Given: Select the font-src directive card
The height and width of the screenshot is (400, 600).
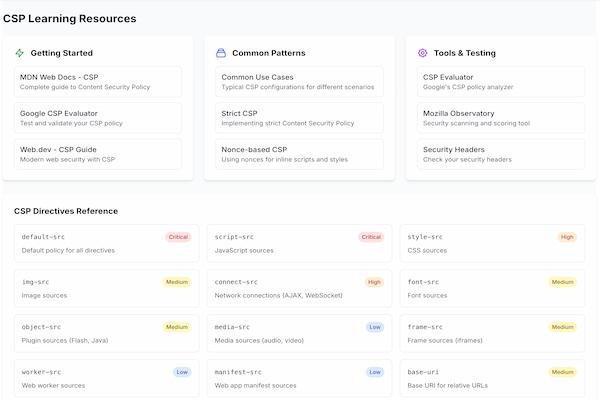Looking at the screenshot, I should 492,288.
